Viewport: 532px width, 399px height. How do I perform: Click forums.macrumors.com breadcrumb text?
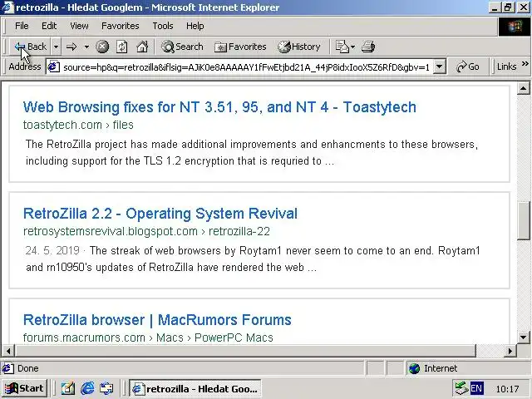coord(148,337)
